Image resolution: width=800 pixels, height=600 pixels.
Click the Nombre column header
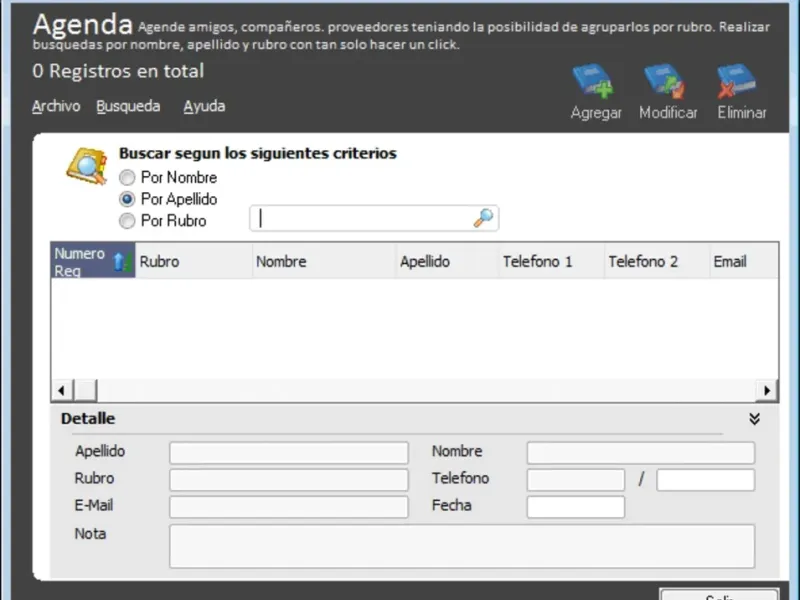[x=324, y=261]
